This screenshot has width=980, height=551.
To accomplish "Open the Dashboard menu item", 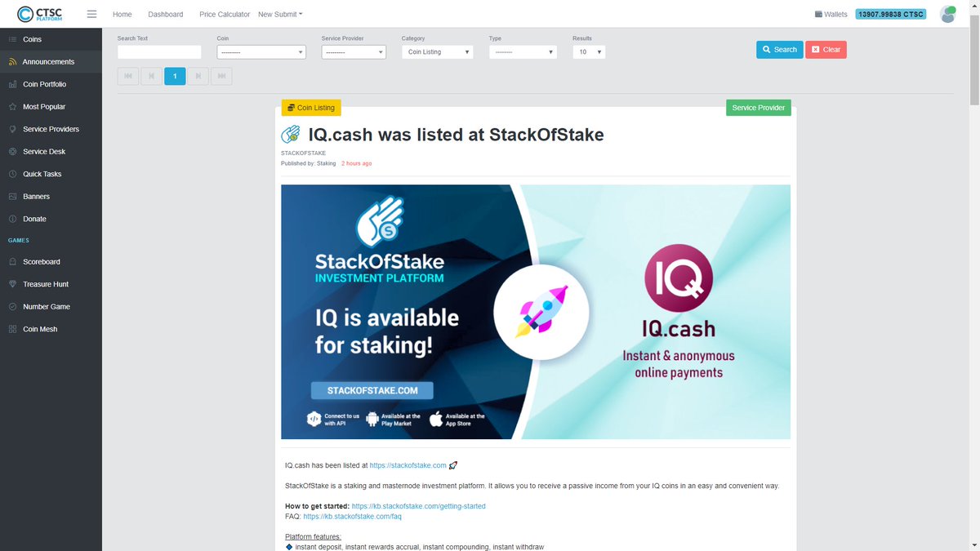I will point(166,14).
